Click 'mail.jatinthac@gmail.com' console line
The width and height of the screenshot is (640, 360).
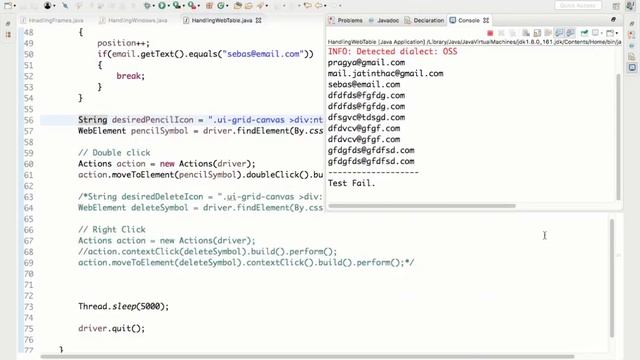click(x=385, y=73)
